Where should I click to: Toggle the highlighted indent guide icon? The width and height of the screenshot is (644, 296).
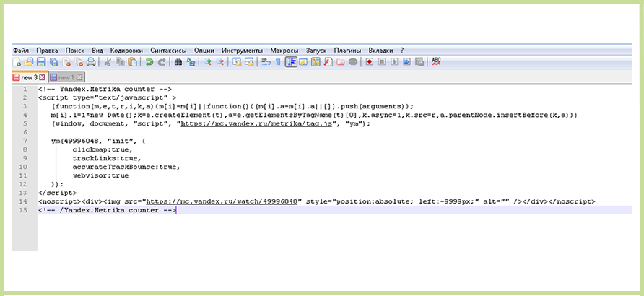point(291,62)
